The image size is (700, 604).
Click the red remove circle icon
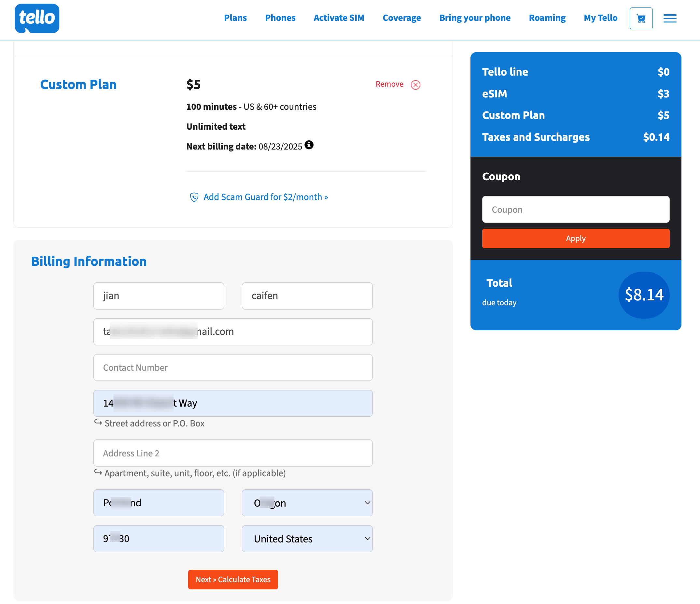(415, 84)
